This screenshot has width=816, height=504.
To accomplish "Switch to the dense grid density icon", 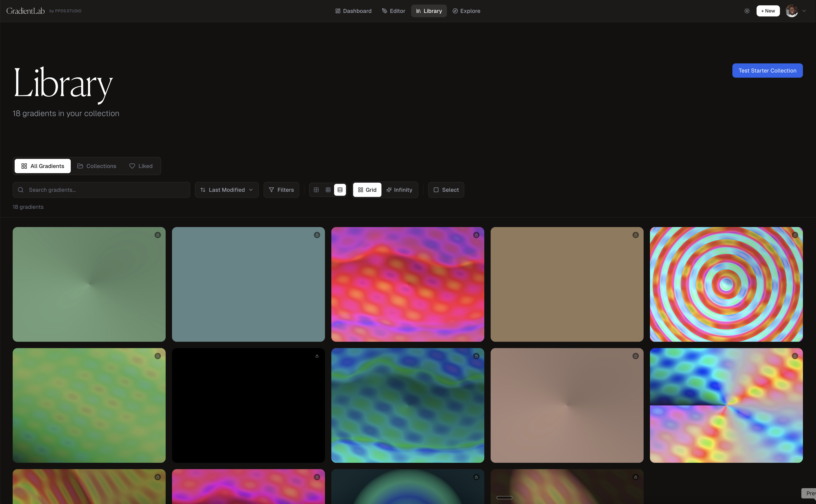I will pyautogui.click(x=328, y=190).
